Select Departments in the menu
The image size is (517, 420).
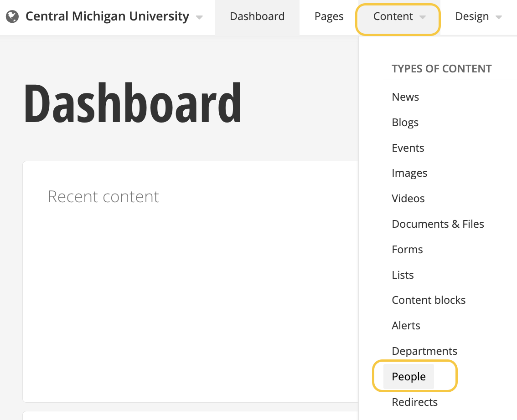click(424, 351)
